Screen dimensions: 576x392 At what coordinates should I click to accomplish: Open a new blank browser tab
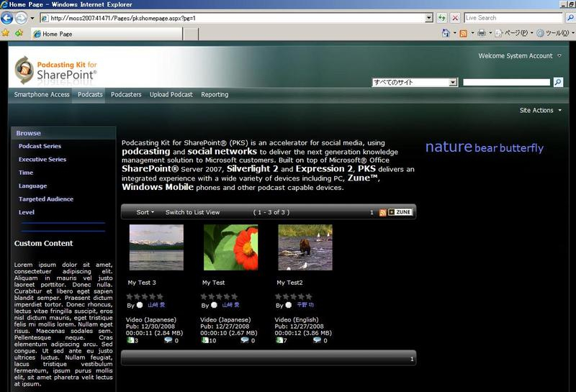click(x=191, y=34)
